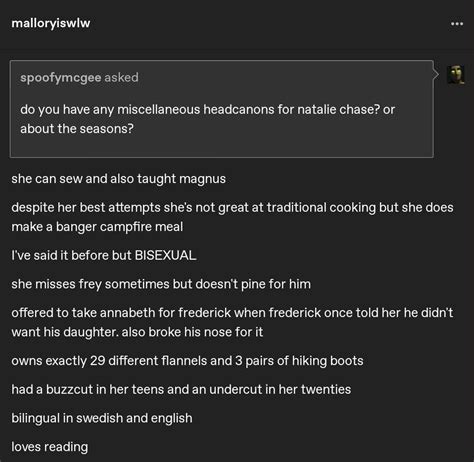Click the ask box pointer arrow
The width and height of the screenshot is (474, 462).
coord(436,75)
